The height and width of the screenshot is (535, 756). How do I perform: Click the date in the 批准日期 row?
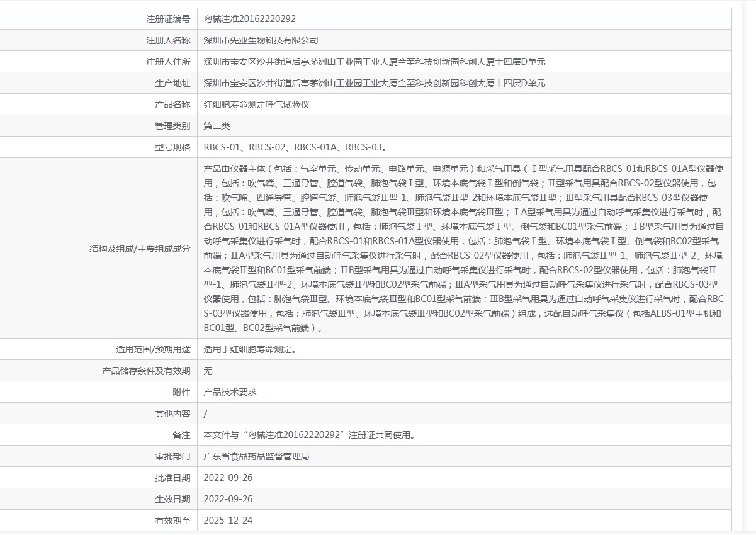point(228,478)
